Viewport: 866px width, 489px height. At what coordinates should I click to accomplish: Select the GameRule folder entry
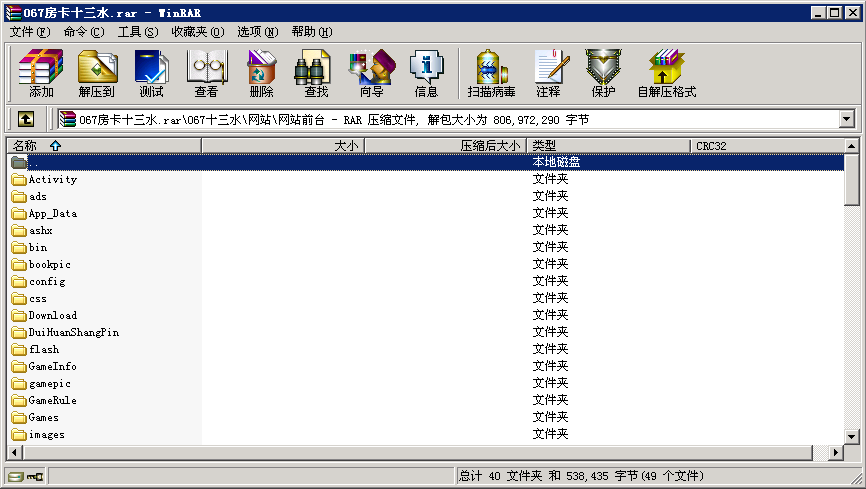click(x=52, y=400)
